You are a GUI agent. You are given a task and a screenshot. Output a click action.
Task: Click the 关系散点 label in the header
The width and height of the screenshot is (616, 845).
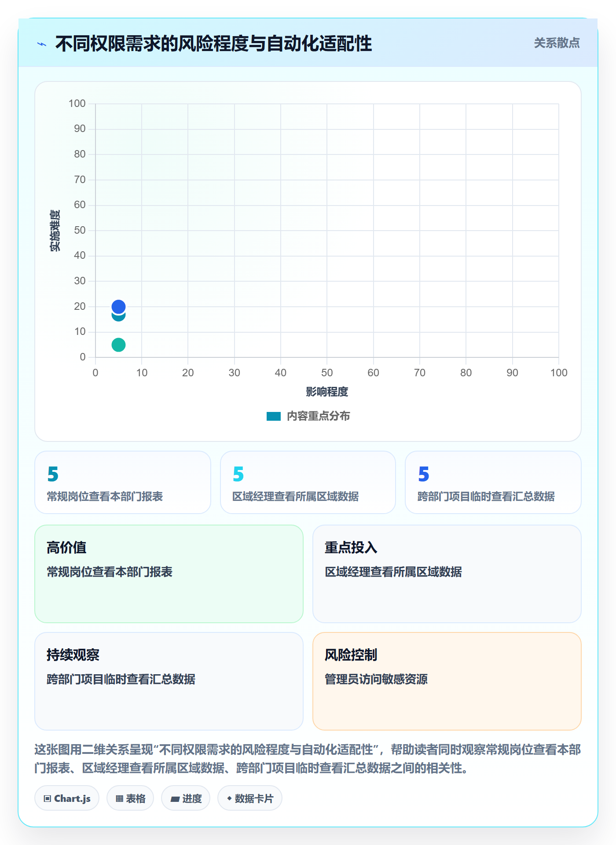click(557, 43)
